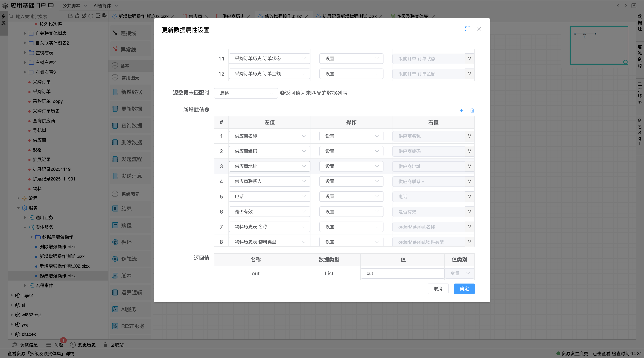Expand the 左树右表2 tree item
The image size is (644, 358).
pos(25,62)
